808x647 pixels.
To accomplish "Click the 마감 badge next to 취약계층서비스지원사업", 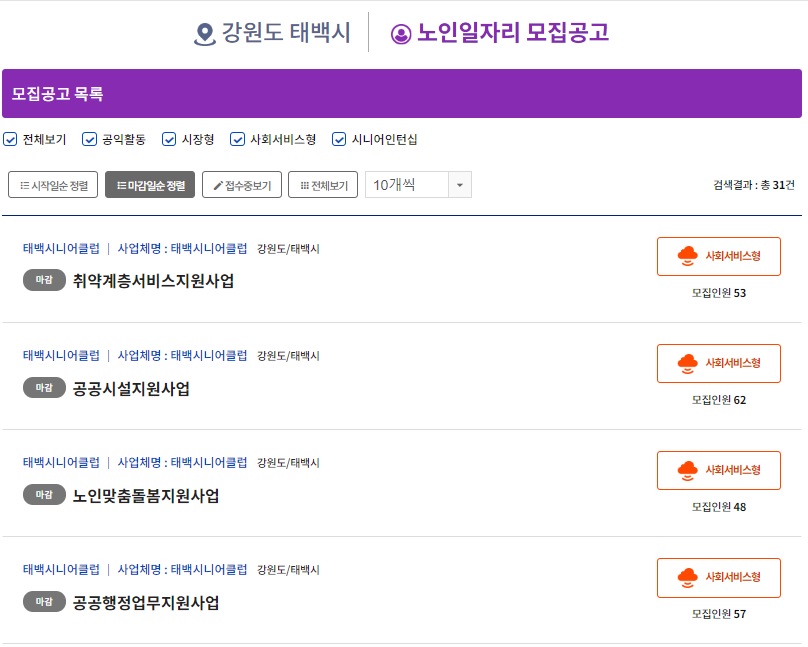I will (44, 280).
